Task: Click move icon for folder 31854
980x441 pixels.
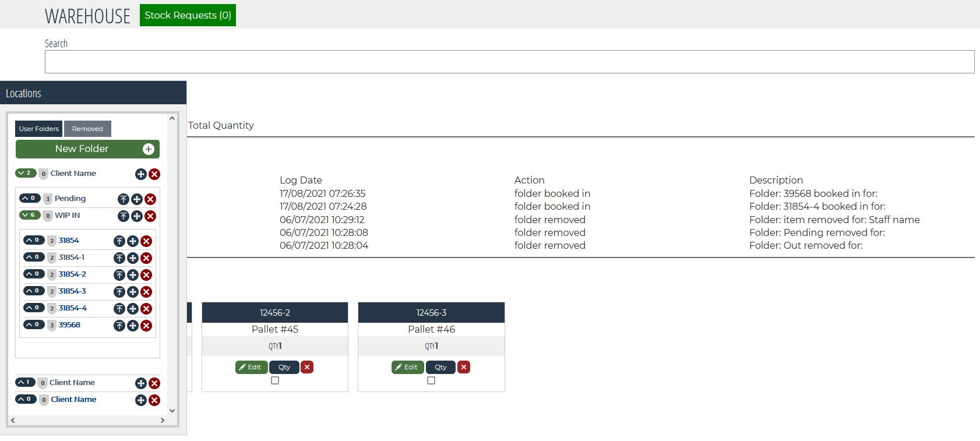Action: coord(133,241)
